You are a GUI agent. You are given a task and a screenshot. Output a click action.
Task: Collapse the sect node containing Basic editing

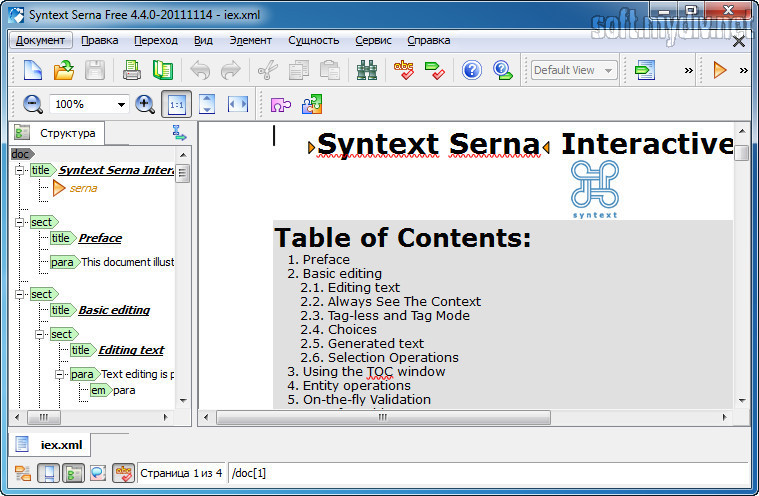click(x=19, y=294)
